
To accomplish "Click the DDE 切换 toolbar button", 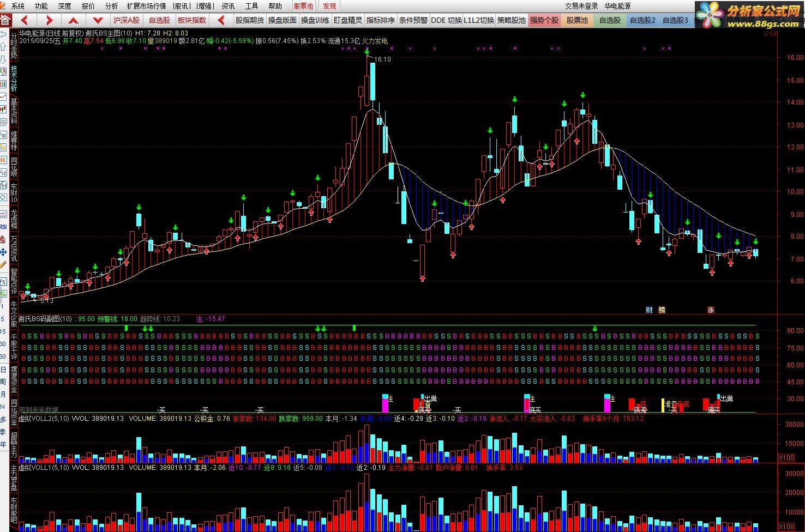I will 446,20.
